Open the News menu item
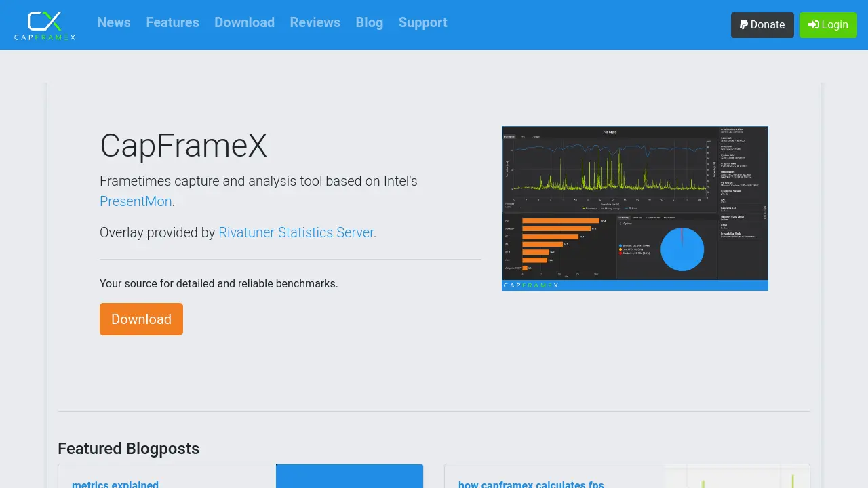Screen dimensions: 868x488 [x=114, y=22]
